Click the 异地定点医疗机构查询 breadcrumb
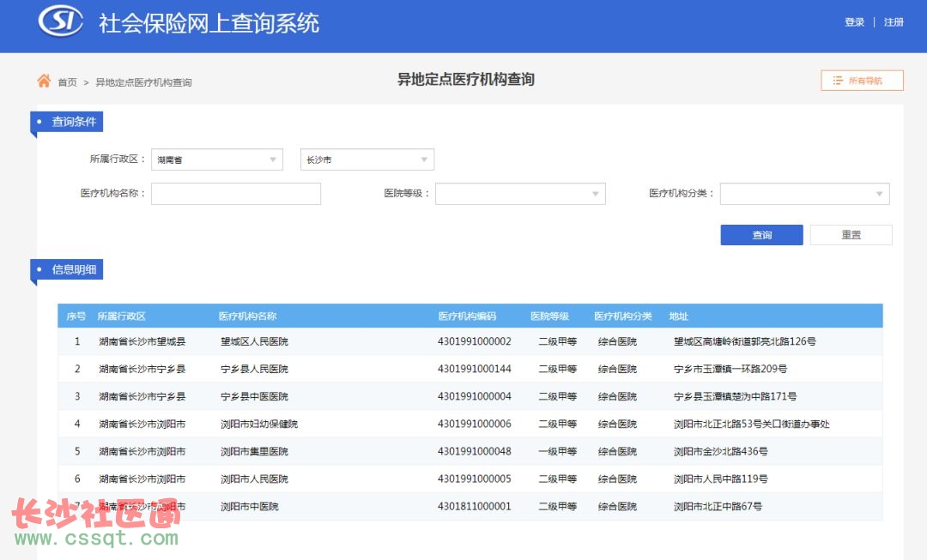Screen dimensions: 927x560 pyautogui.click(x=143, y=82)
